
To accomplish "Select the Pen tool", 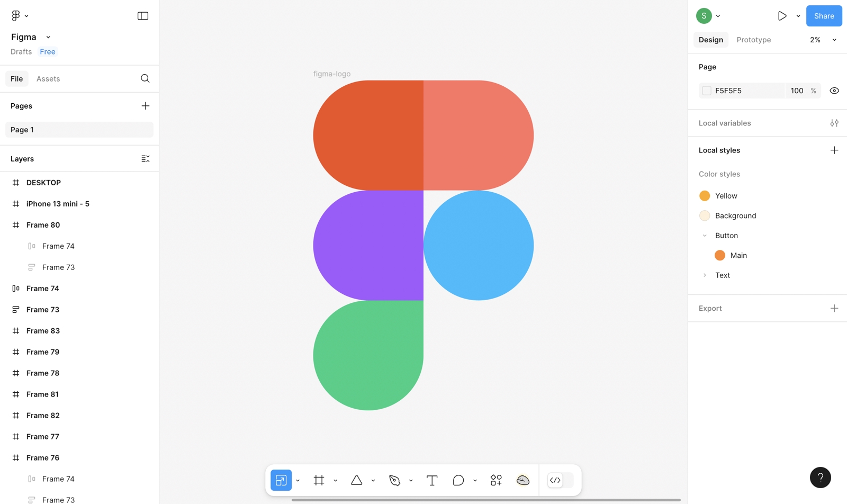I will pyautogui.click(x=394, y=480).
